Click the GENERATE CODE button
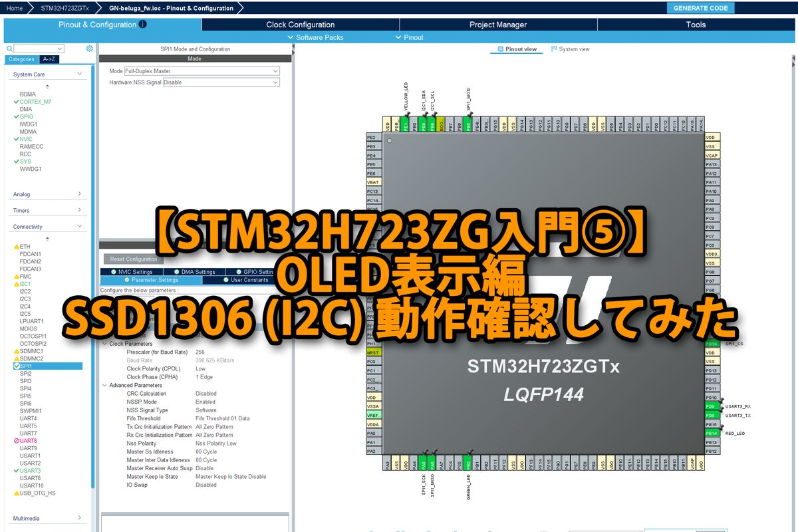 point(700,8)
